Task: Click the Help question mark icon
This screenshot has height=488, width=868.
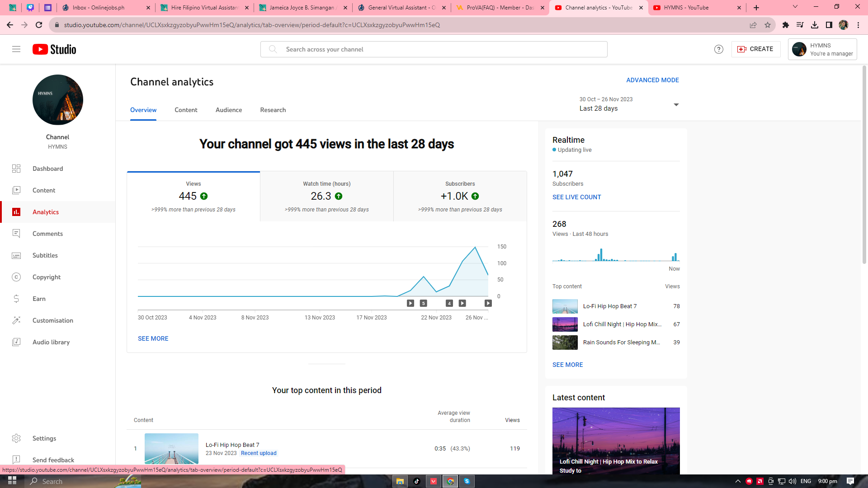Action: 718,49
